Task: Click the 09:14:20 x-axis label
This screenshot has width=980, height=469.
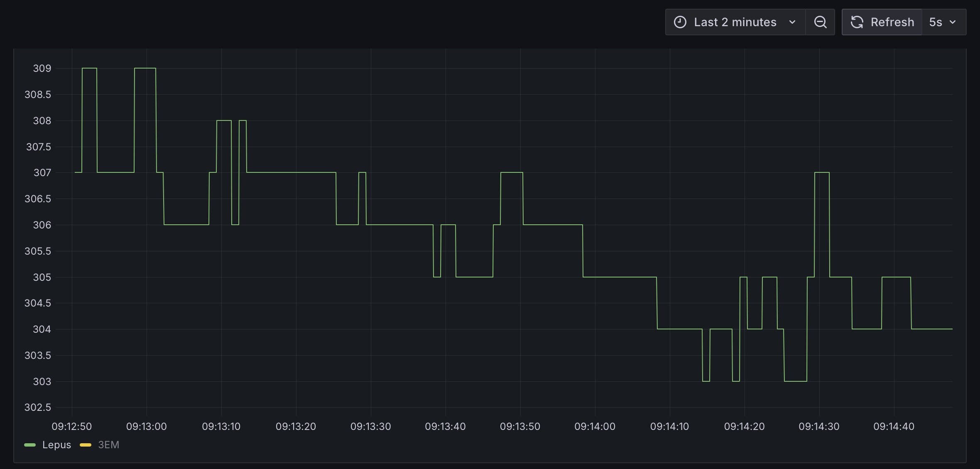Action: (x=744, y=426)
